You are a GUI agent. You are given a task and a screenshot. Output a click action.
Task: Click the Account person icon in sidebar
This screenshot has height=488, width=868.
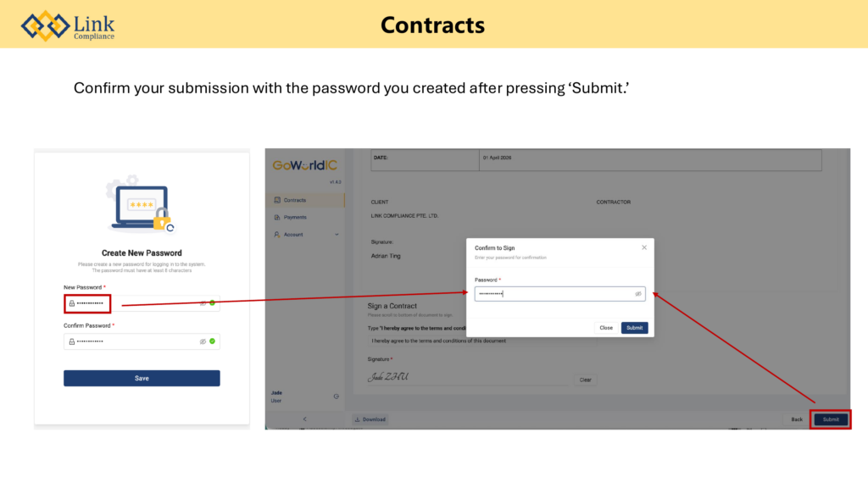coord(277,235)
